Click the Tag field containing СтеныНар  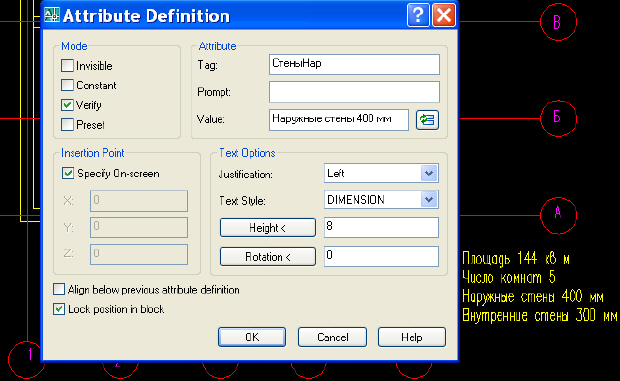tap(354, 64)
